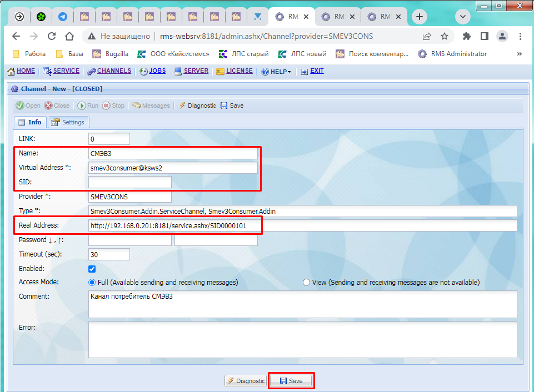Open the SERVICE section link
534x392 pixels.
pos(61,71)
